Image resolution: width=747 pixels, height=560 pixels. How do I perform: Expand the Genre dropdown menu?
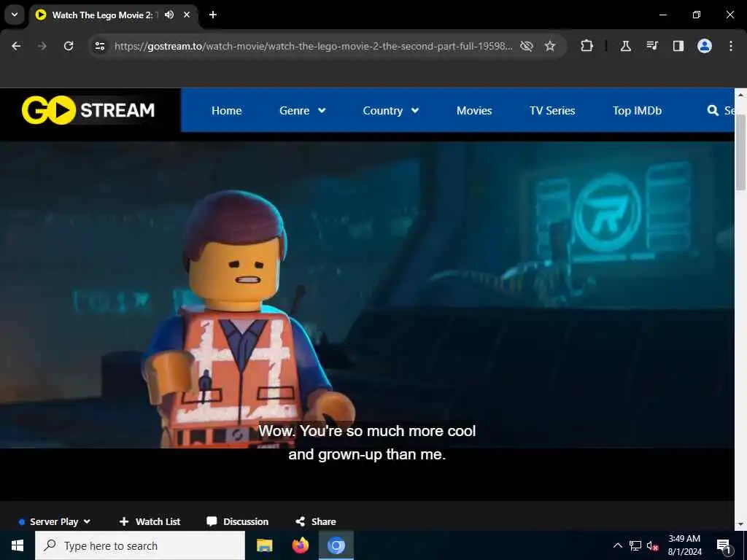(303, 111)
